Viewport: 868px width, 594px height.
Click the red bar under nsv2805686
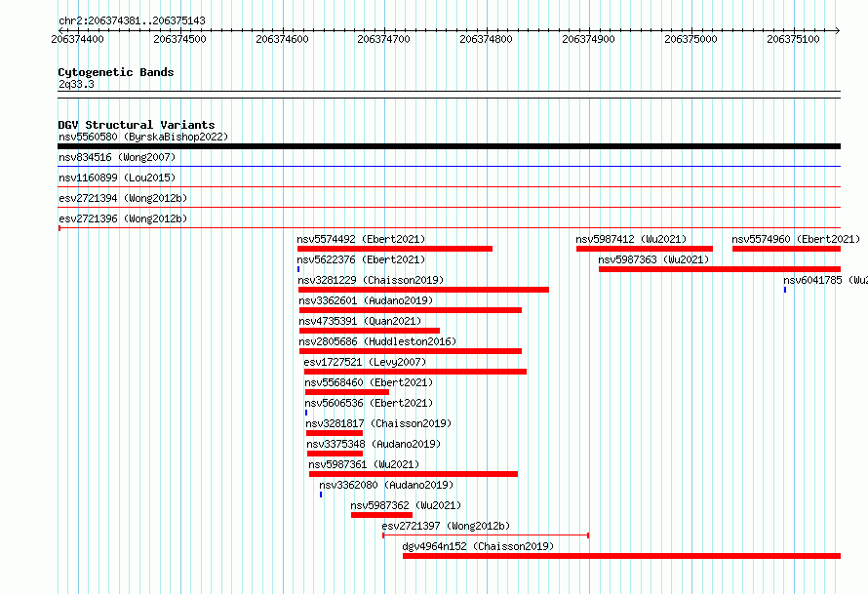411,351
